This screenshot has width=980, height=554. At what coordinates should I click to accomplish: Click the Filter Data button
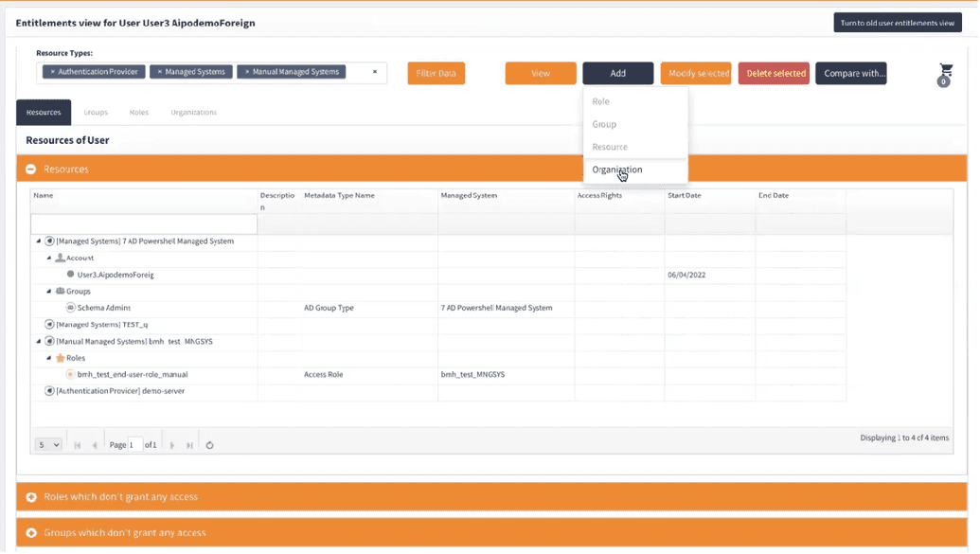[x=436, y=72]
